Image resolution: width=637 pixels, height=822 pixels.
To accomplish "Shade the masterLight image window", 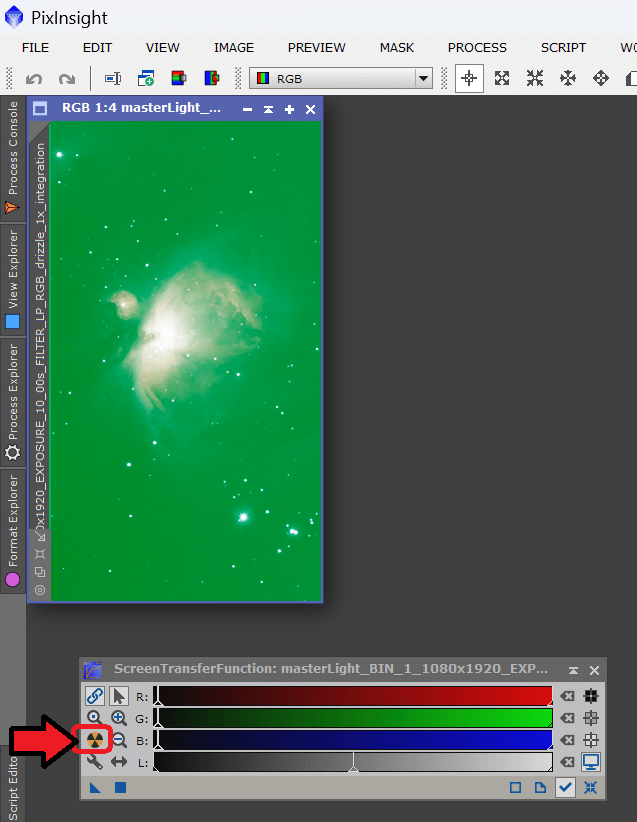I will tap(268, 109).
